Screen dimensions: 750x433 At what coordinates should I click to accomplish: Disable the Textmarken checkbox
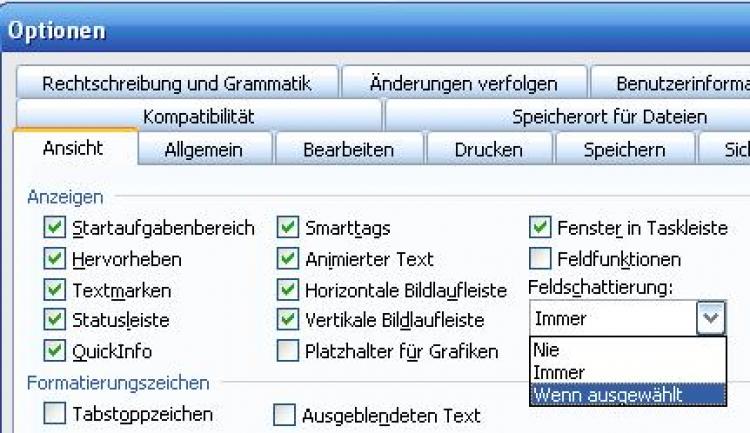(55, 291)
